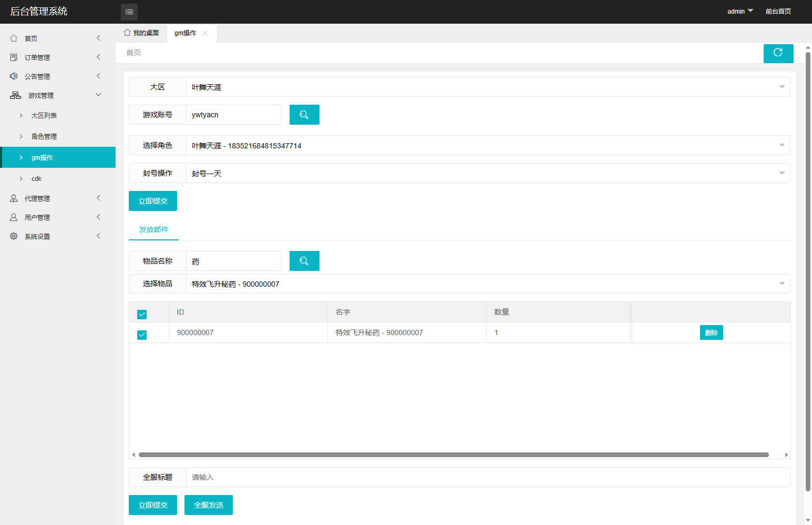Toggle the sidebar hamburger menu icon
Image resolution: width=812 pixels, height=525 pixels.
pos(129,12)
